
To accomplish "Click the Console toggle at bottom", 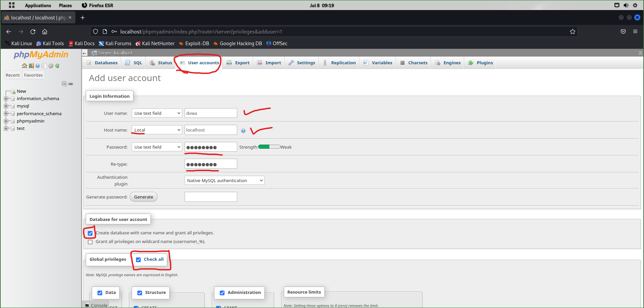I will click(96, 305).
